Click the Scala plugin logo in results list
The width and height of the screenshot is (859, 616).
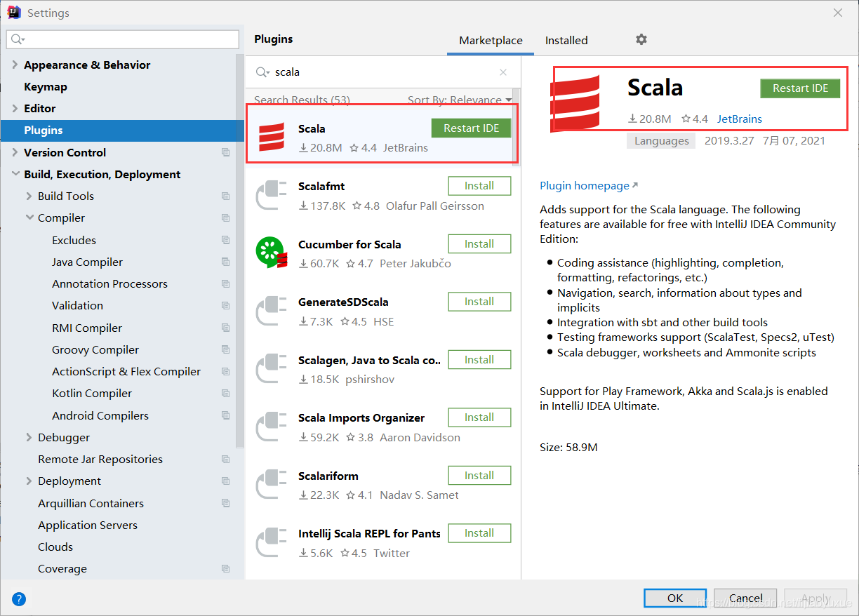click(x=272, y=137)
